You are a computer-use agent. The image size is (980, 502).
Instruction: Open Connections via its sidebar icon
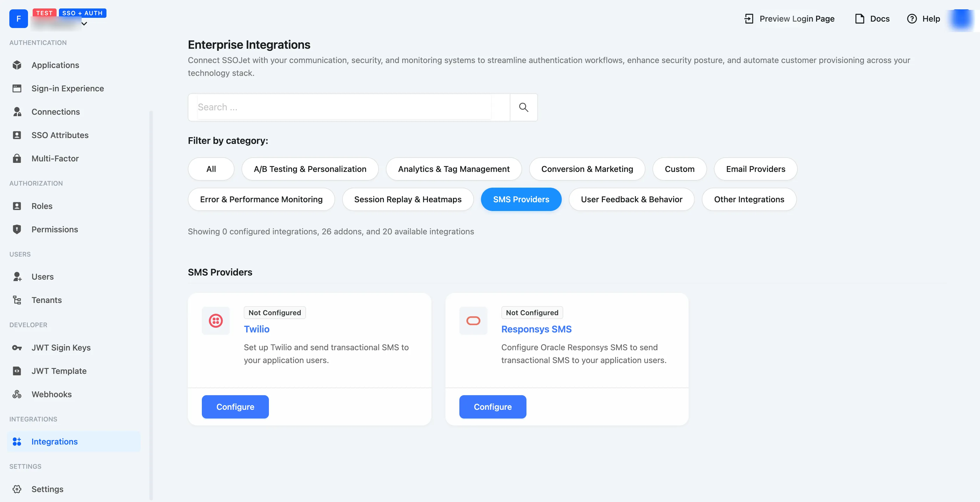pos(17,111)
